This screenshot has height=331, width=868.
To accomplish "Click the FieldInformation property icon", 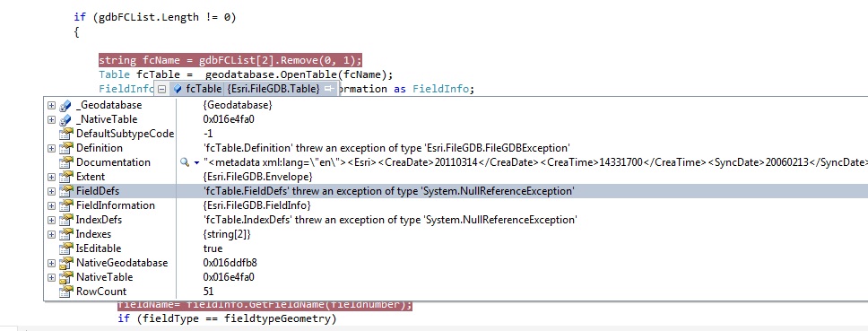I will pos(66,205).
